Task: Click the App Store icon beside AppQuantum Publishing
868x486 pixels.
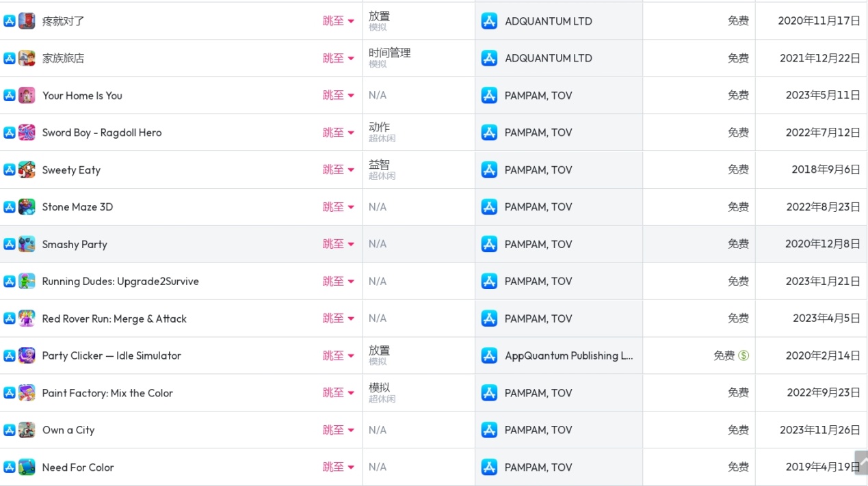Action: click(x=489, y=355)
